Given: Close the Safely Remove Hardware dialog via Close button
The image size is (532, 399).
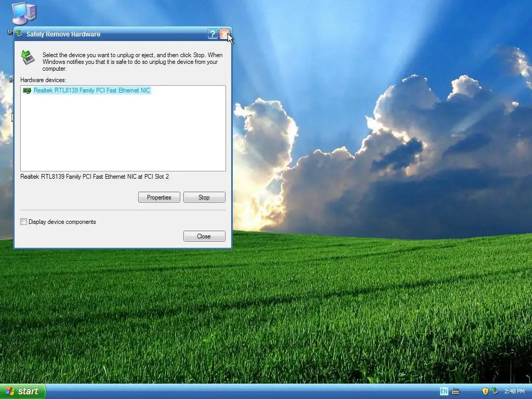Looking at the screenshot, I should click(x=204, y=236).
